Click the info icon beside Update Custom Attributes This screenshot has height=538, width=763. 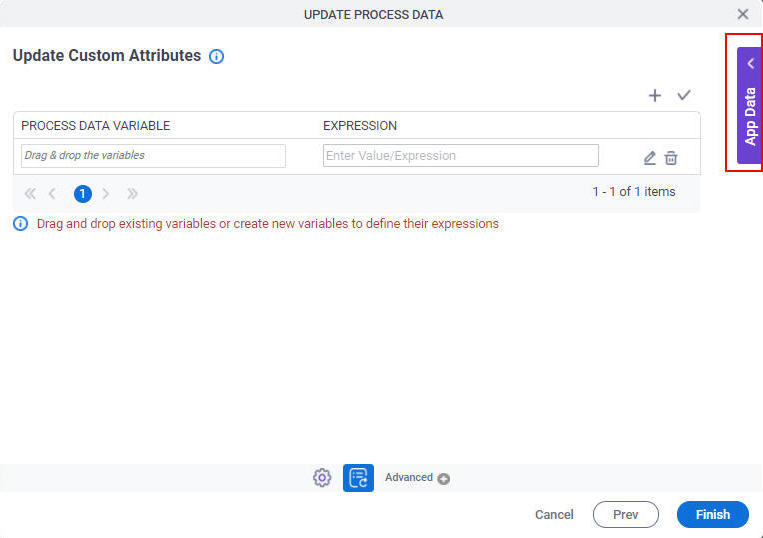[217, 56]
